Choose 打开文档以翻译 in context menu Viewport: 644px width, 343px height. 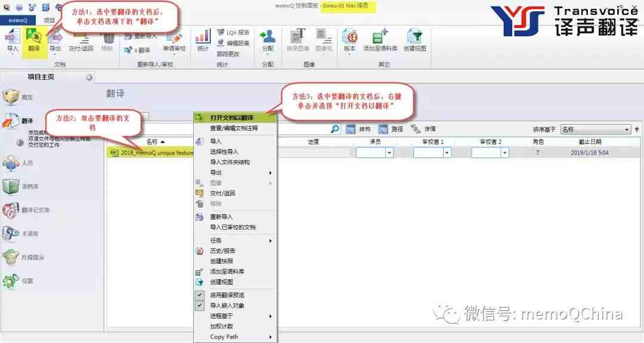(236, 118)
